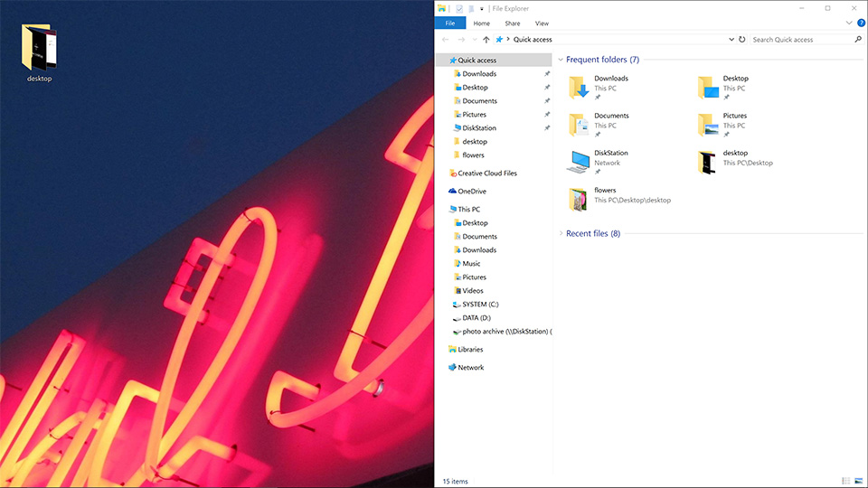Select Desktop under Quick access in navigation pane
The image size is (868, 488).
tap(475, 88)
